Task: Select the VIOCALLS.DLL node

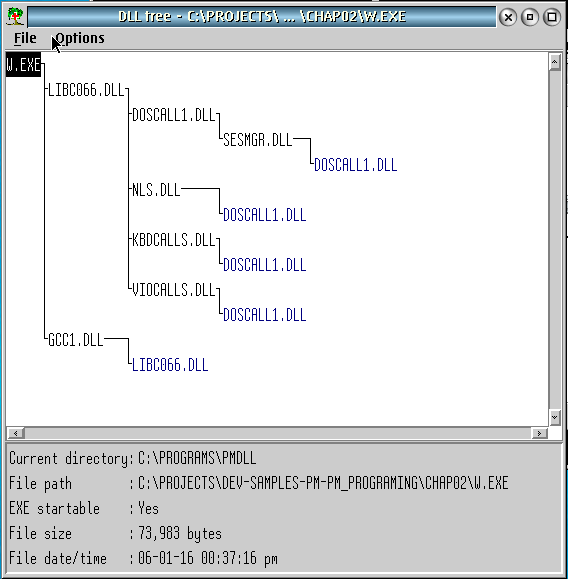Action: coord(173,290)
